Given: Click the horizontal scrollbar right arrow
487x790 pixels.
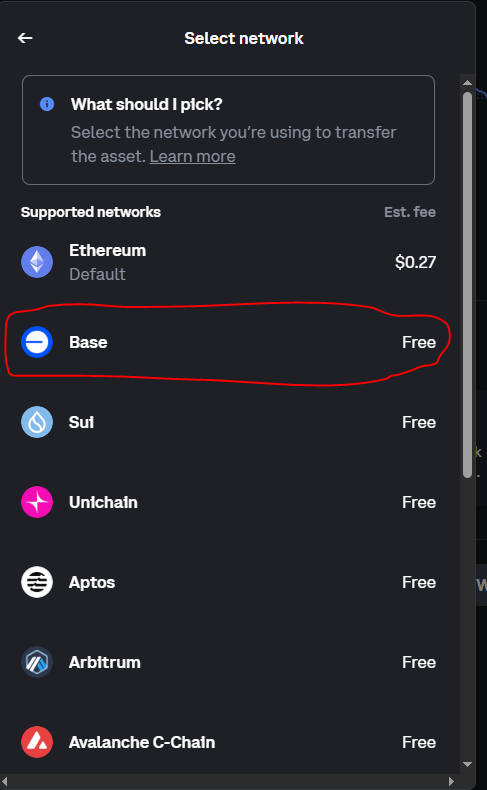Looking at the screenshot, I should [452, 781].
